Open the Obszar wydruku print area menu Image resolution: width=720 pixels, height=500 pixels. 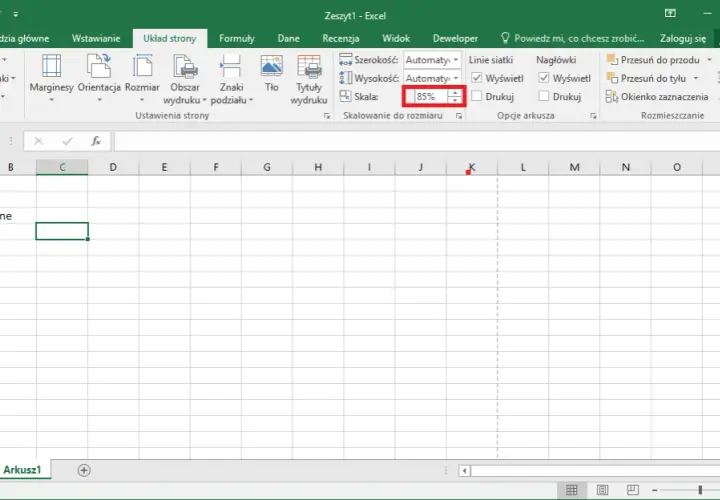point(185,79)
